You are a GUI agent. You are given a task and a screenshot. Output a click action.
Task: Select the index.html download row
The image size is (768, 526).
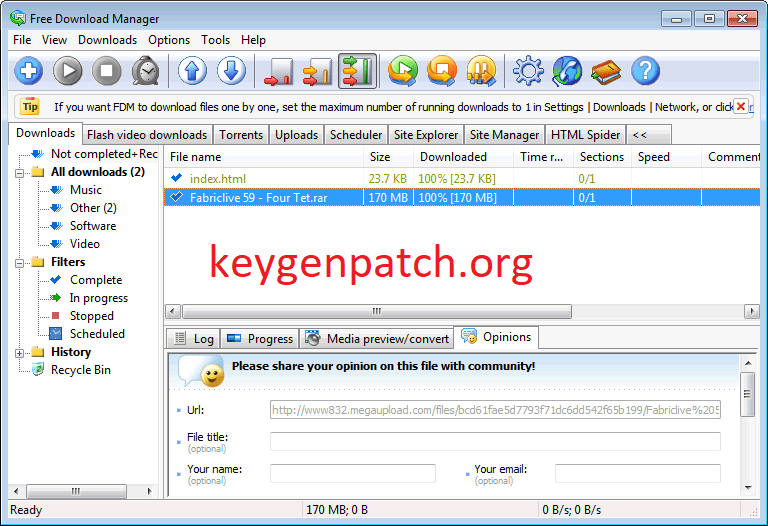[462, 179]
